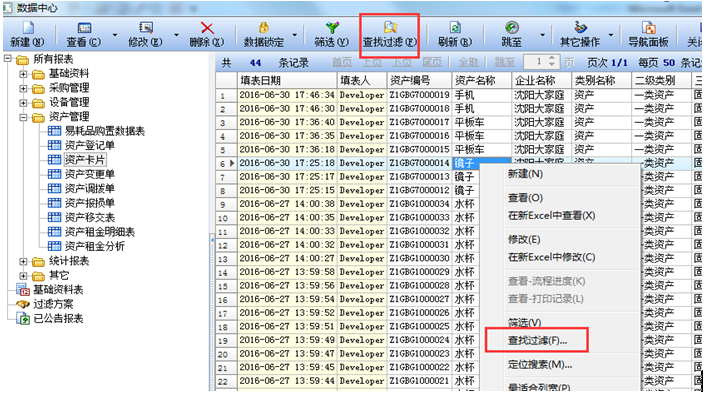The width and height of the screenshot is (706, 397).
Task: Click the red 删除 (X) icon
Action: click(x=207, y=28)
